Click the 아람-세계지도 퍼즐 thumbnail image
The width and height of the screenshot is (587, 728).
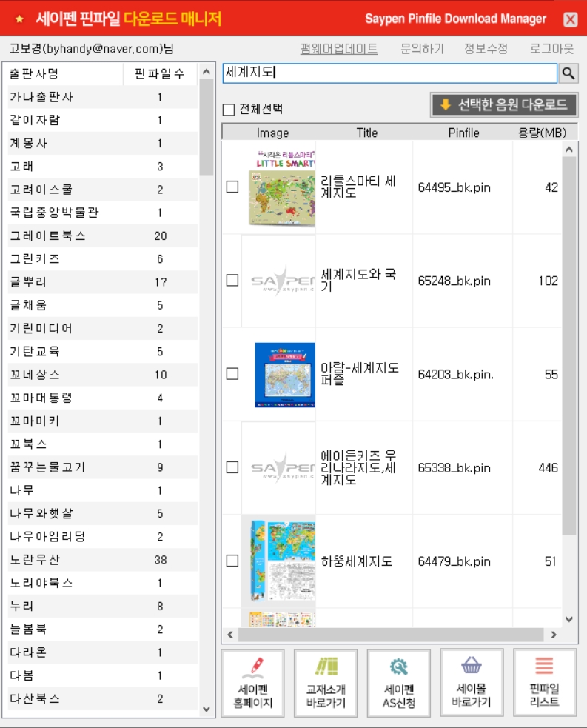[285, 375]
